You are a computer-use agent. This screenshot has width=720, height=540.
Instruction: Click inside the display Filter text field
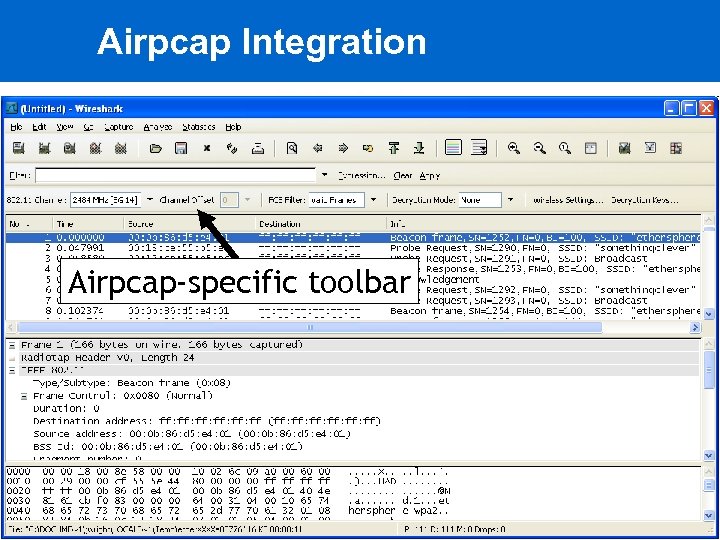(x=175, y=175)
